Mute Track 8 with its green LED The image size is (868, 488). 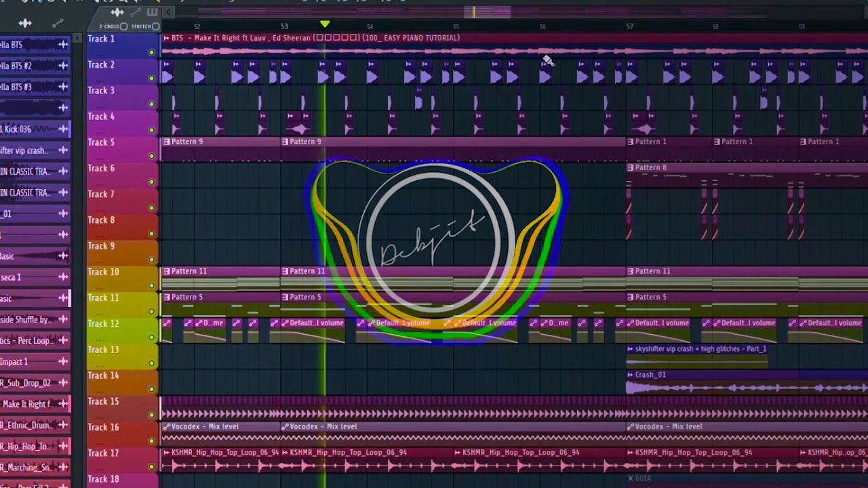(151, 234)
